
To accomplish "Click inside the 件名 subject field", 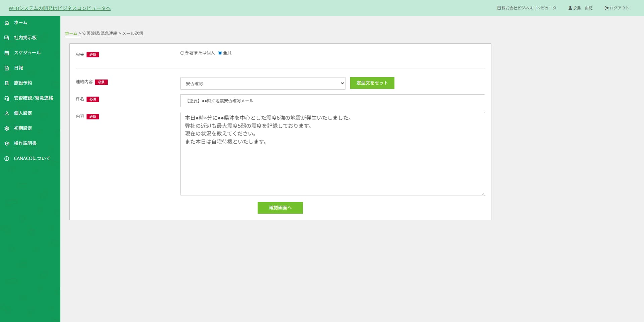I will pyautogui.click(x=332, y=101).
